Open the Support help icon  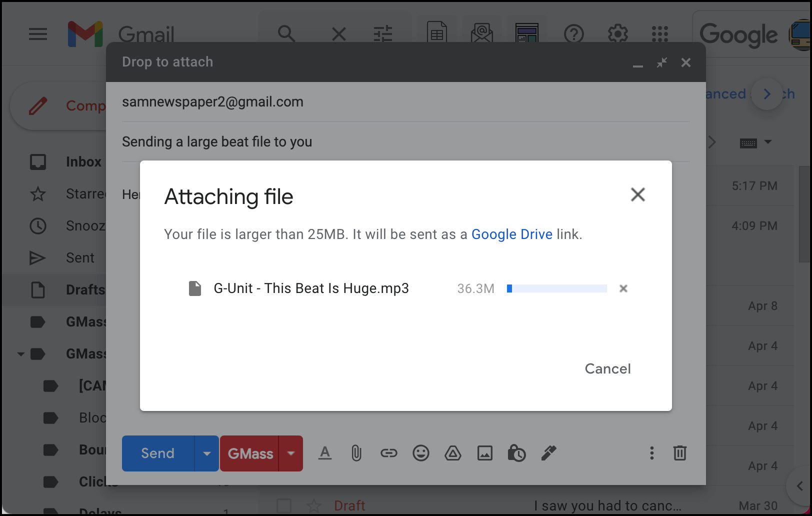pos(574,34)
